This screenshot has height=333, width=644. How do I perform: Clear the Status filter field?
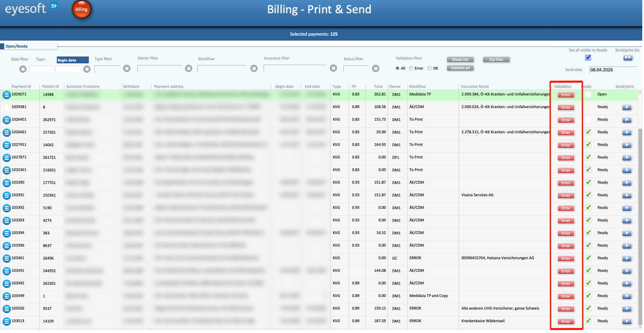376,69
